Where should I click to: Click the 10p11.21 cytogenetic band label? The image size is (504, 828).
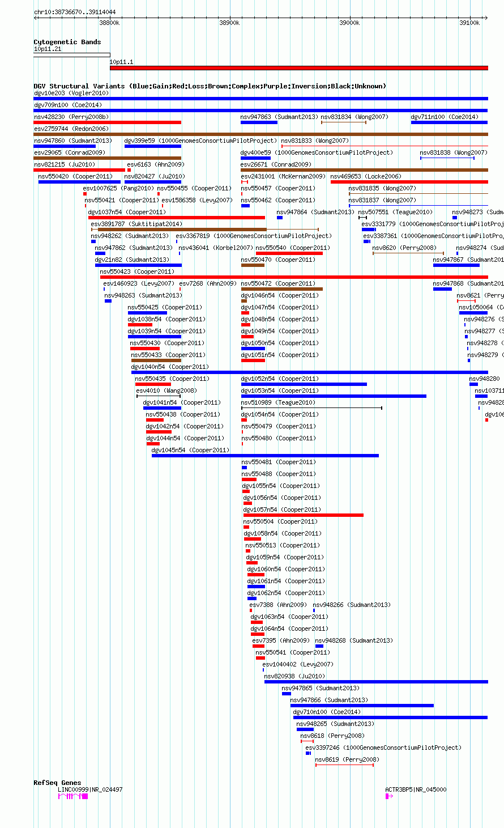48,49
